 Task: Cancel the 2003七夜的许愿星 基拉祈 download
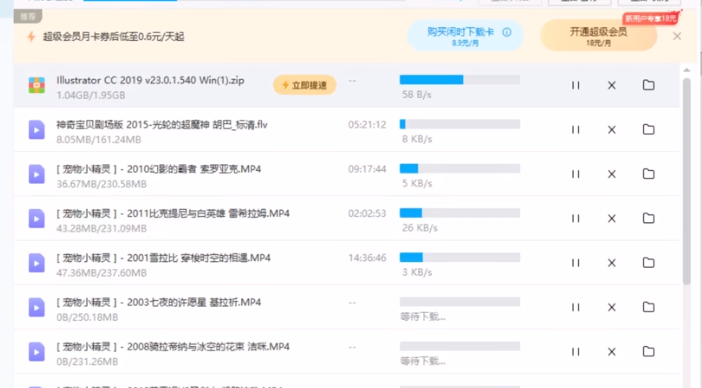(x=612, y=307)
